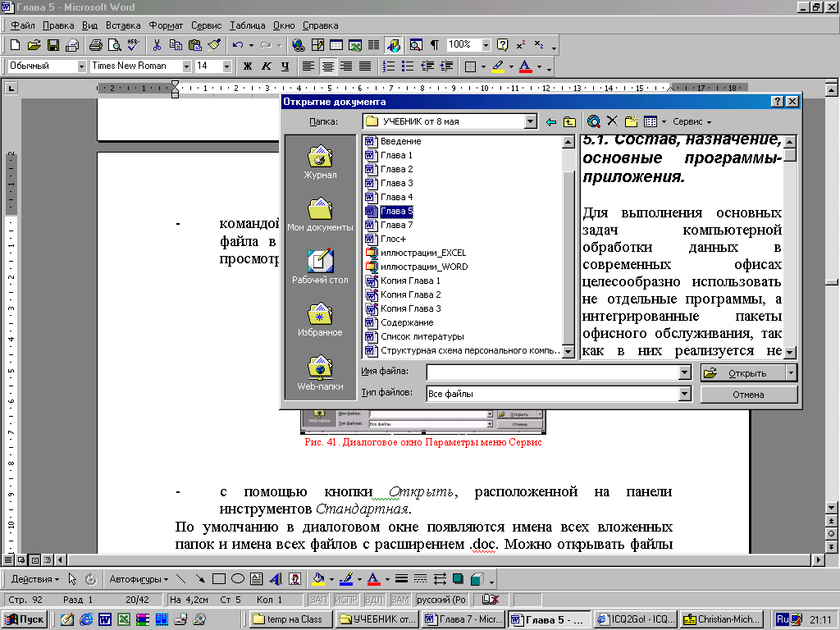This screenshot has height=630, width=840.
Task: Open Мои документы shortcut in dialog
Action: pos(320,214)
